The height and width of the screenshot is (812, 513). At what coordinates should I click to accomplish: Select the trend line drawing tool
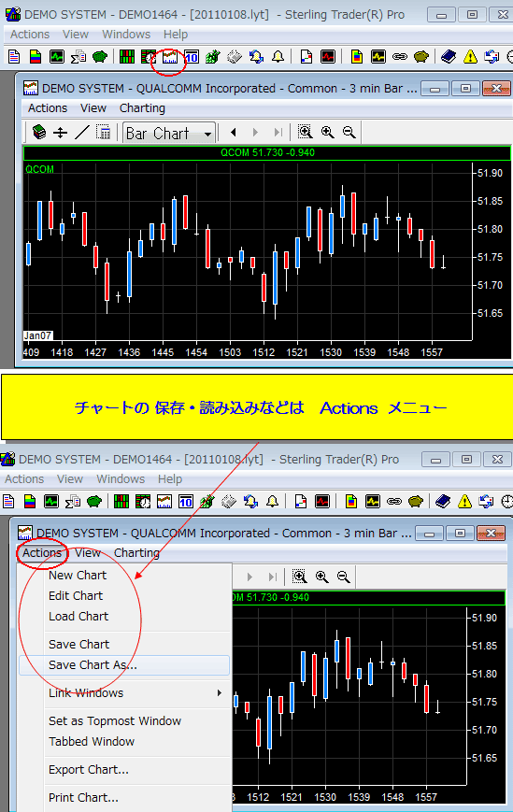pos(82,133)
